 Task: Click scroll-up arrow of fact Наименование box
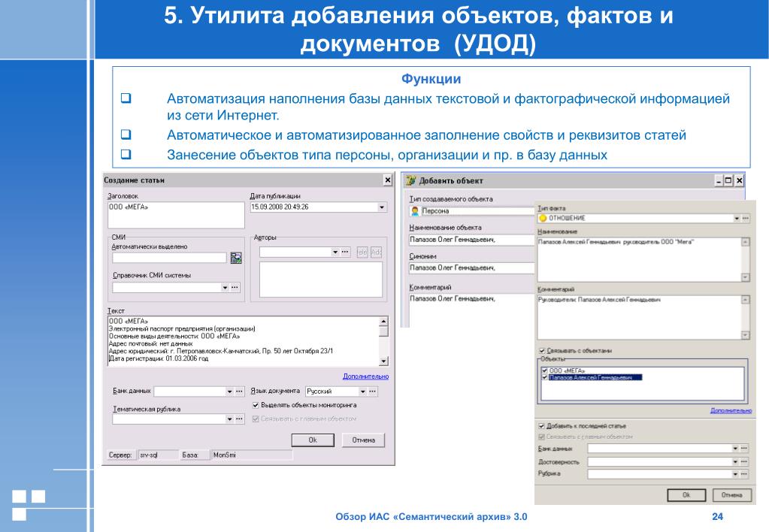click(x=745, y=242)
